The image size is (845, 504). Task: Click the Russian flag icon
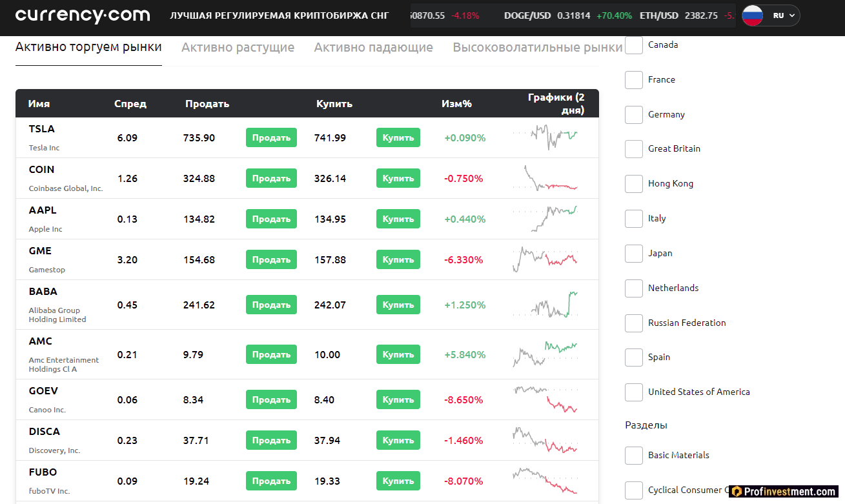point(753,15)
